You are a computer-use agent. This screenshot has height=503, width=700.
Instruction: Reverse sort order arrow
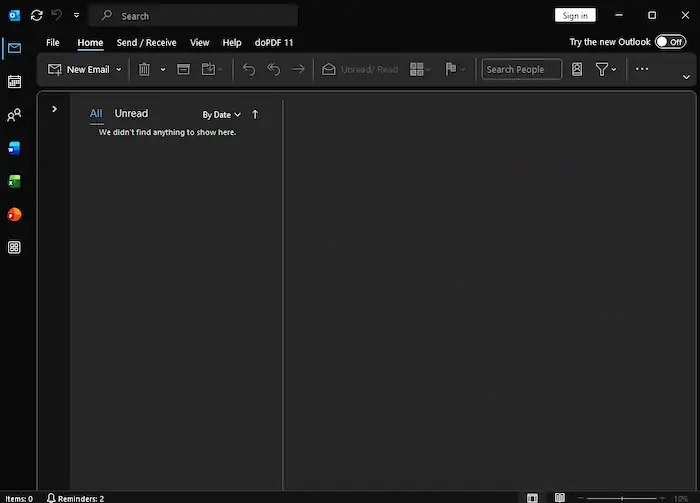(255, 115)
